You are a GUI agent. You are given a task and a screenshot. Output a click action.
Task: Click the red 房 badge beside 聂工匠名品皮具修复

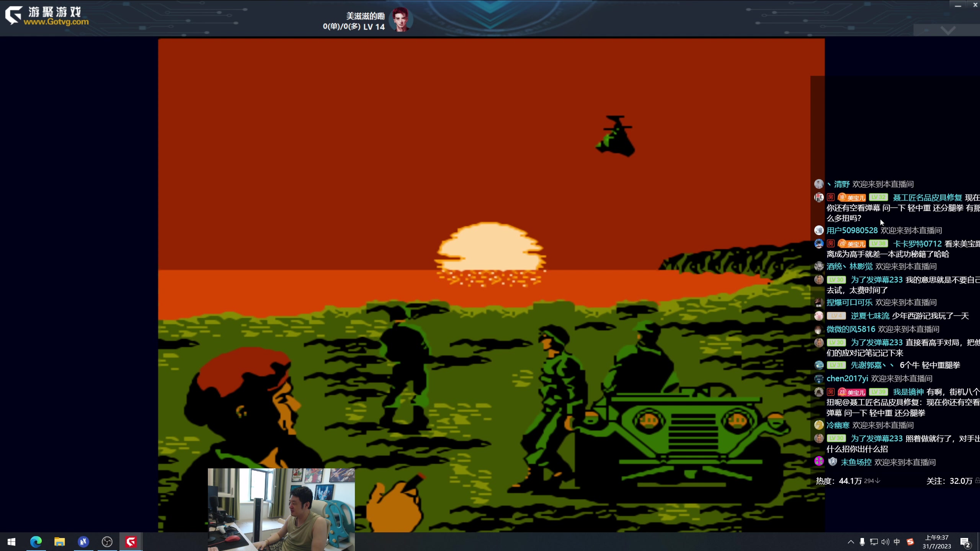point(830,197)
